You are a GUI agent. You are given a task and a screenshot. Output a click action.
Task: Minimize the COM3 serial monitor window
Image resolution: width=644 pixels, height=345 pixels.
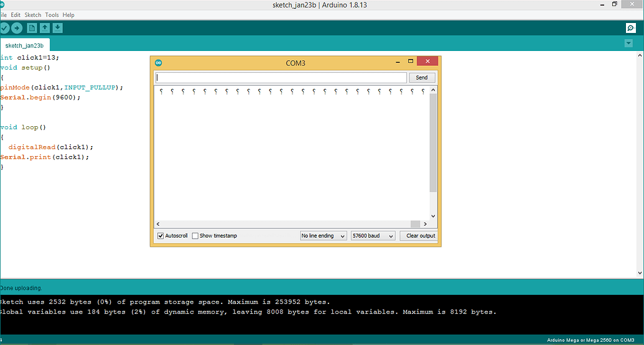pos(398,62)
